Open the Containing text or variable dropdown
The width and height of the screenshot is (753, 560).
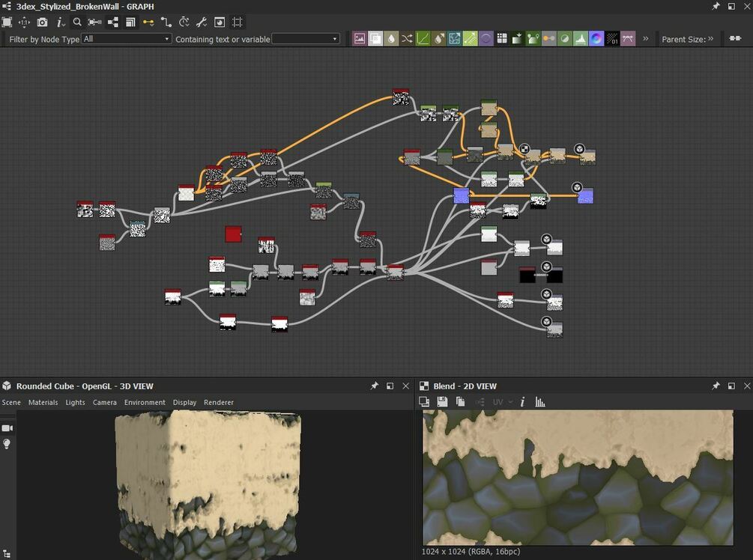pos(306,39)
